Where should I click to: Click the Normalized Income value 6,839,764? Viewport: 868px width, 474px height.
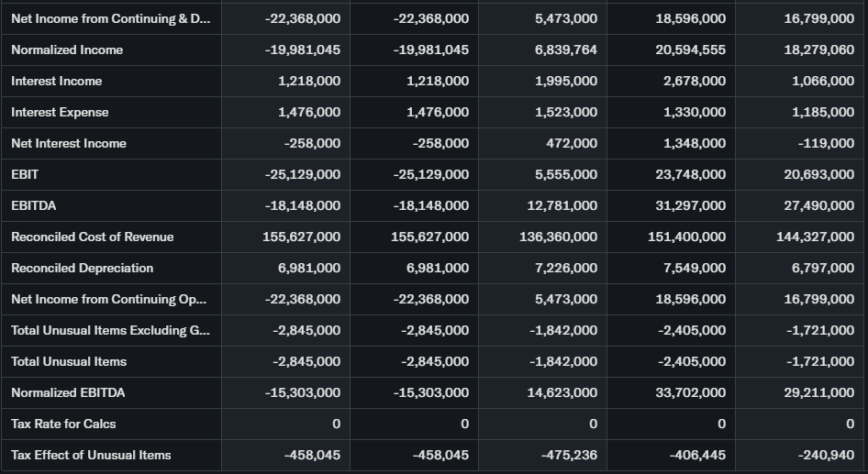[565, 50]
